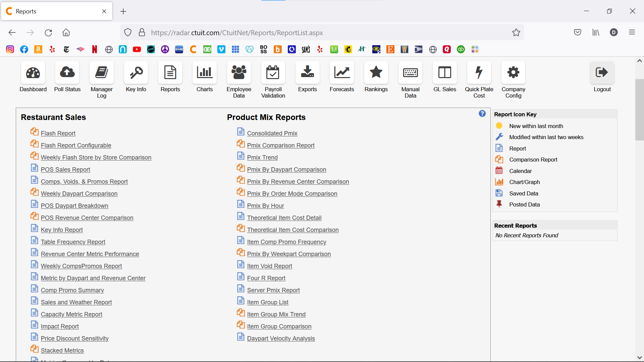
Task: Click the Poll Status cloud icon
Action: tap(67, 72)
